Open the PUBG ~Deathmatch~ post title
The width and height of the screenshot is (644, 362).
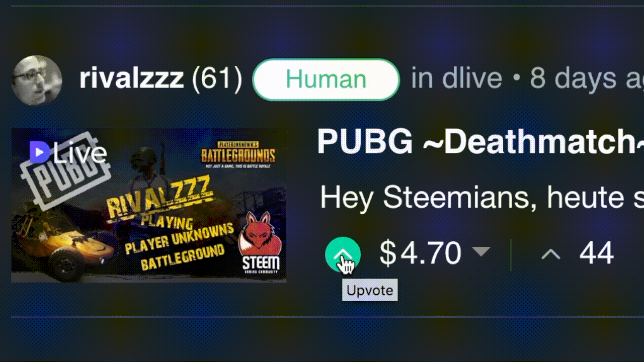click(480, 142)
